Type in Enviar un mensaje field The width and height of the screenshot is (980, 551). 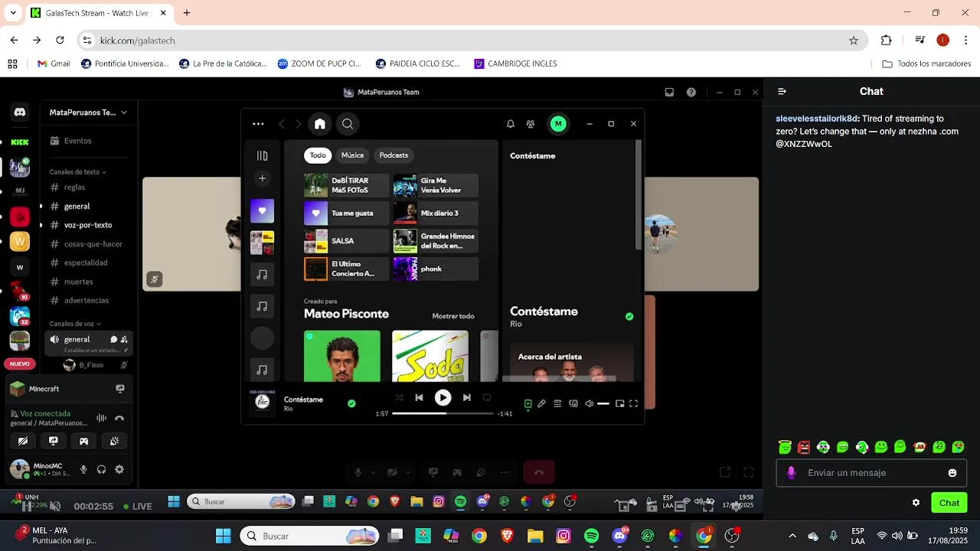(x=871, y=473)
